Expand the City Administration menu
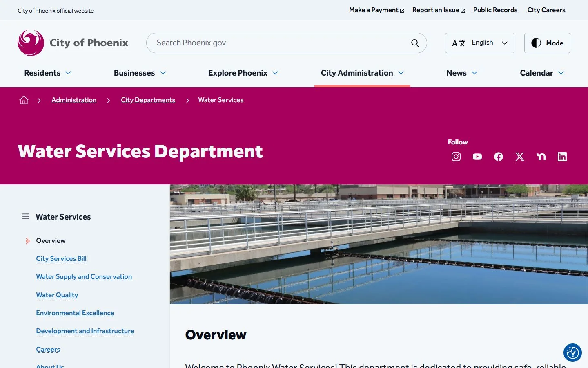This screenshot has height=368, width=588. [x=363, y=73]
